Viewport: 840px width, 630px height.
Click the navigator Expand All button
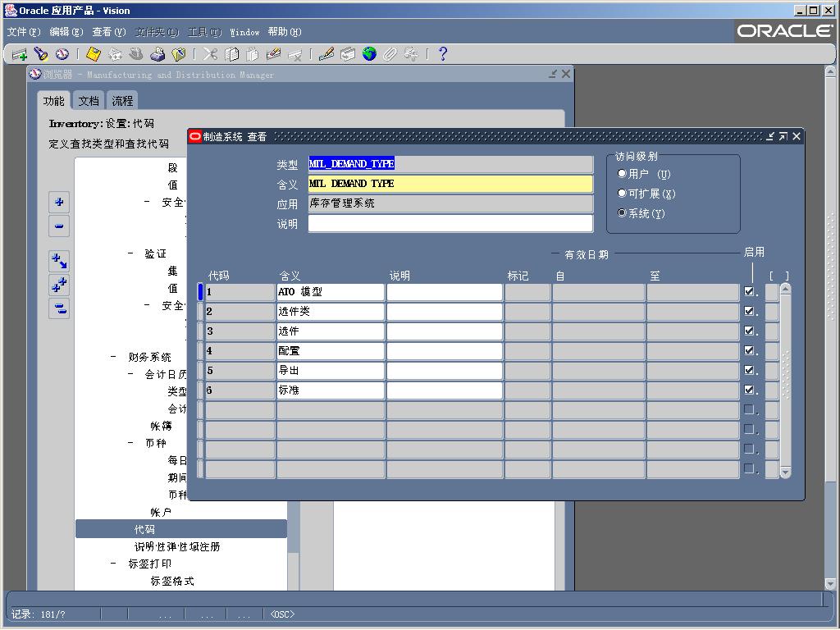[x=59, y=285]
